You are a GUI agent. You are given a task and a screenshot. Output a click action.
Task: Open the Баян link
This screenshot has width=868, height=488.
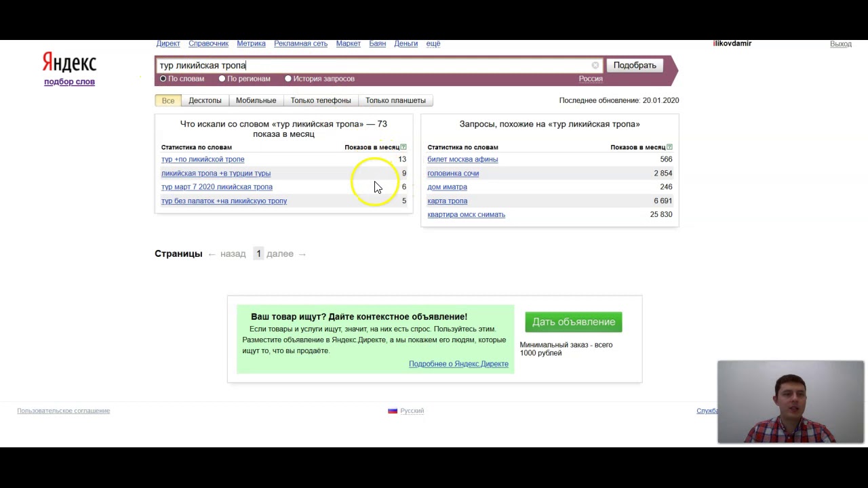(377, 43)
